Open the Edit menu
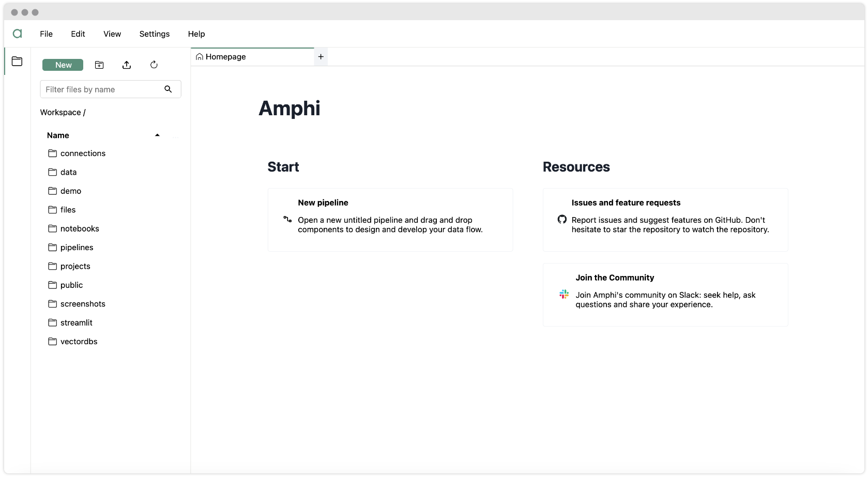Viewport: 868px width, 477px height. click(78, 34)
